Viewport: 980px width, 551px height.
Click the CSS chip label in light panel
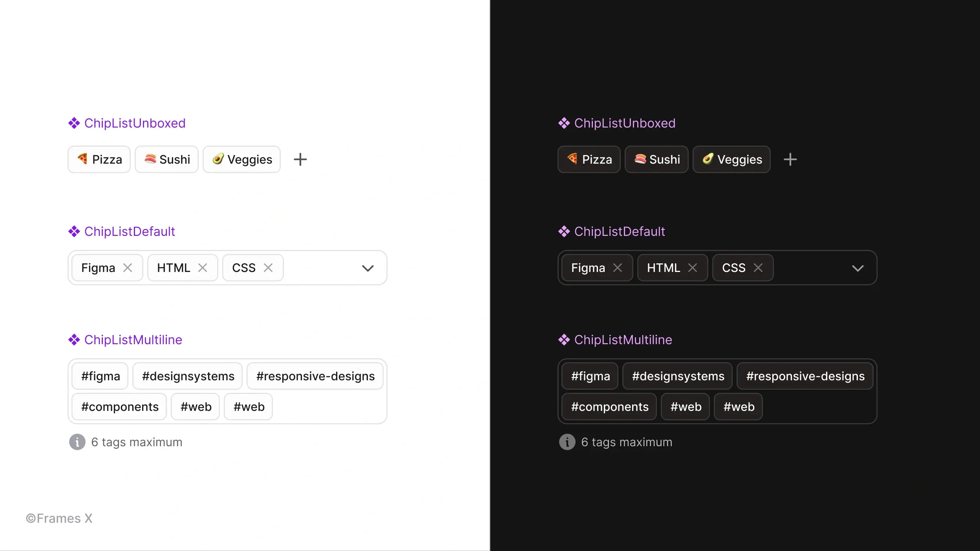coord(244,268)
